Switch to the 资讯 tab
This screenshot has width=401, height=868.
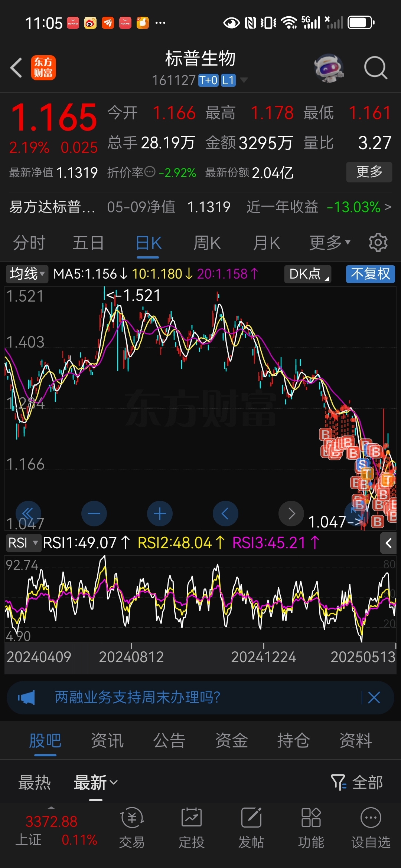point(107,741)
